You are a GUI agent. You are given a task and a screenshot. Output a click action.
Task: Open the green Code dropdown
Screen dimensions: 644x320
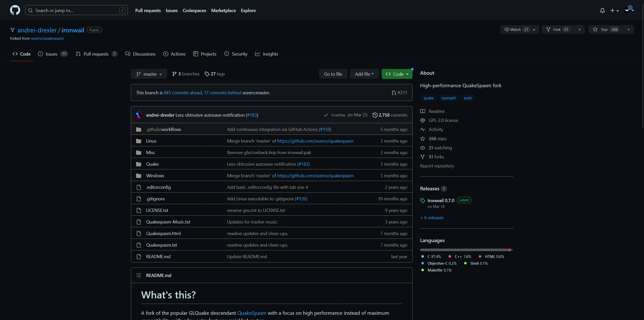397,74
